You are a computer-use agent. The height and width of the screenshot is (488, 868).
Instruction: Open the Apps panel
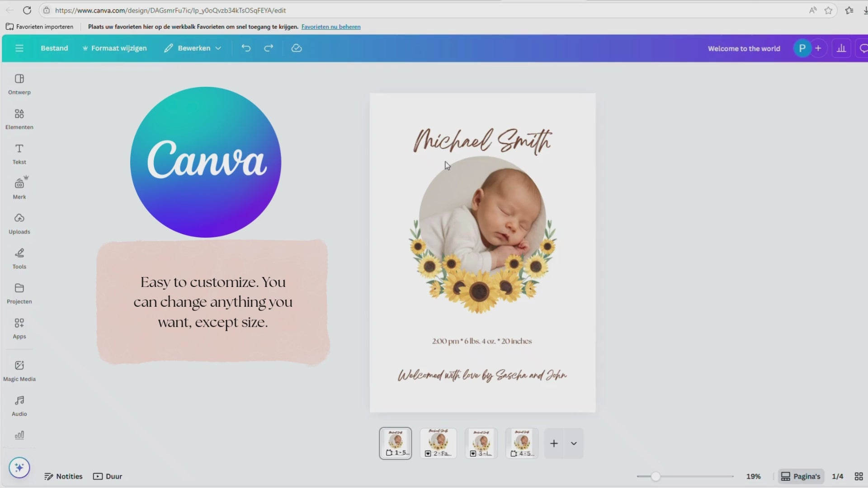coord(19,328)
